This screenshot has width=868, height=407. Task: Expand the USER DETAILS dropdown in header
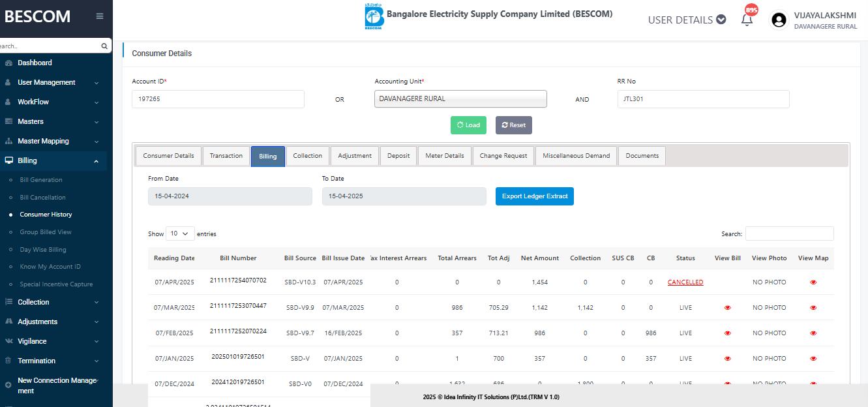[x=687, y=20]
